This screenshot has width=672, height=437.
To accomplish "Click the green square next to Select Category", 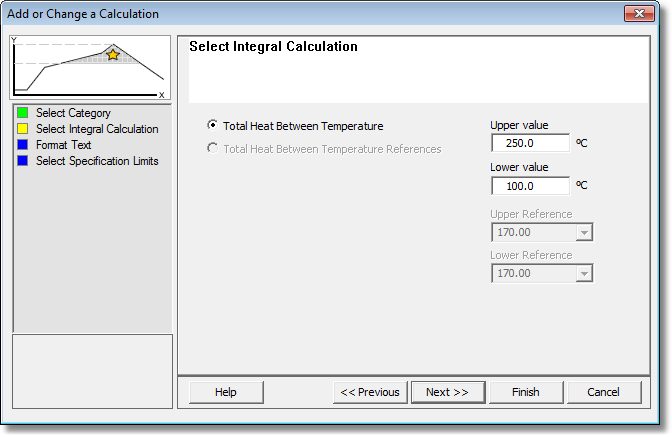I will click(x=23, y=113).
